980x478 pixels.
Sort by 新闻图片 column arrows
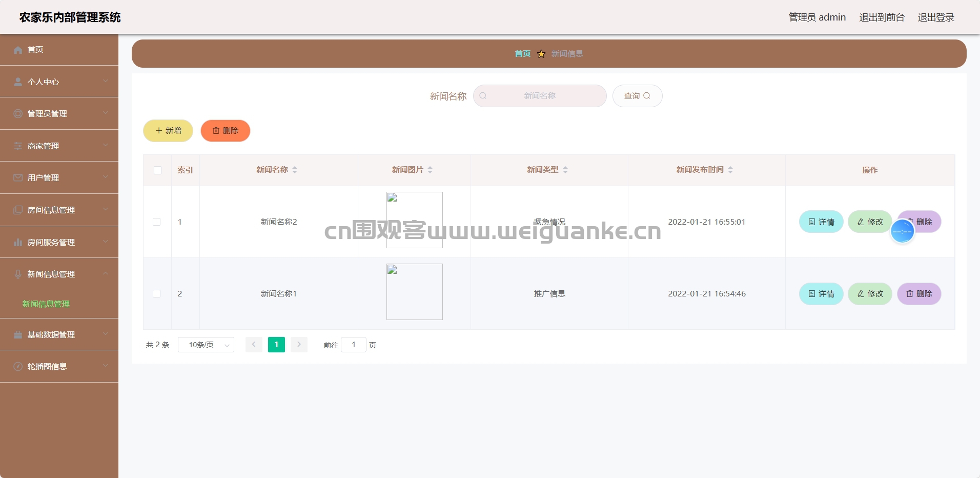tap(430, 170)
